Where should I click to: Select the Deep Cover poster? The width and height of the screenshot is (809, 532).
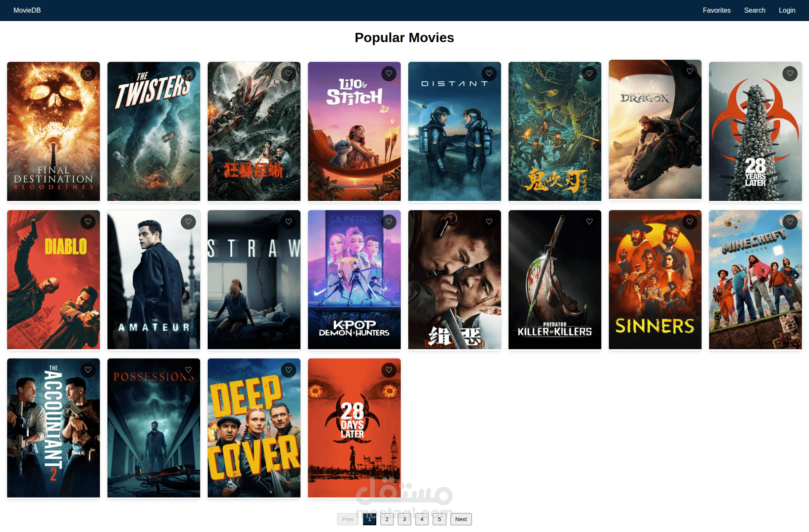click(254, 428)
